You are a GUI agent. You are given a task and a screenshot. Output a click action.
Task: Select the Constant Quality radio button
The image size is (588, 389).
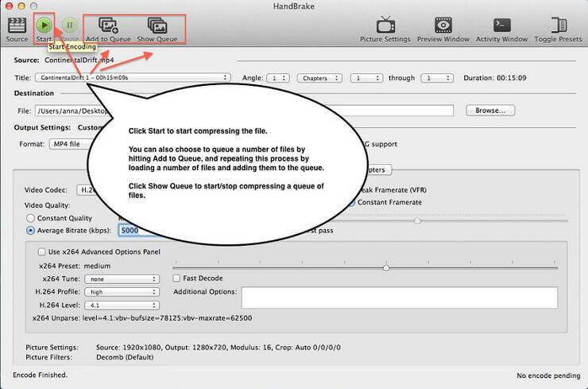pos(30,218)
